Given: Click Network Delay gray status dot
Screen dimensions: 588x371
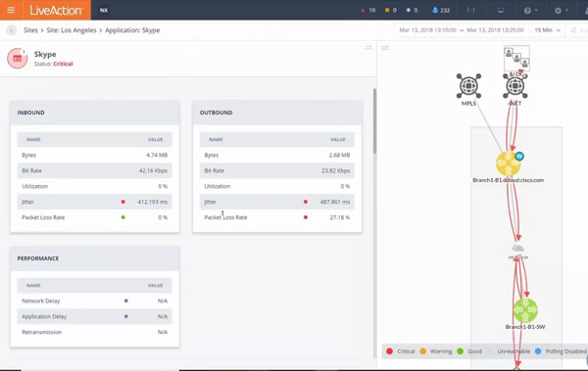Looking at the screenshot, I should pyautogui.click(x=126, y=301).
